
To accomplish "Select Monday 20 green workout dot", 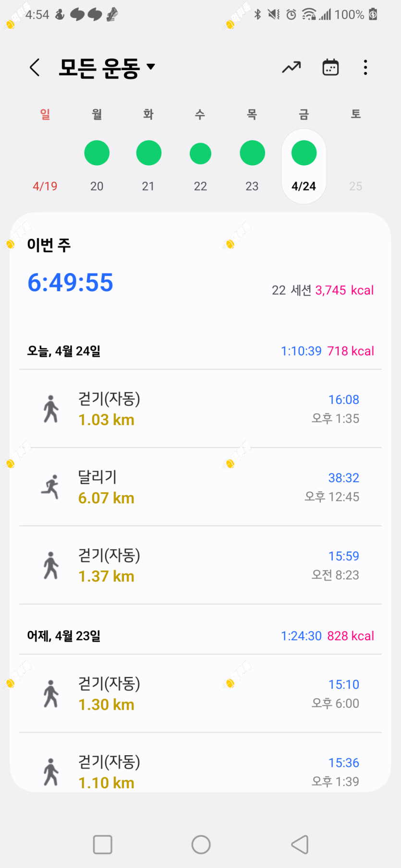I will pyautogui.click(x=97, y=153).
